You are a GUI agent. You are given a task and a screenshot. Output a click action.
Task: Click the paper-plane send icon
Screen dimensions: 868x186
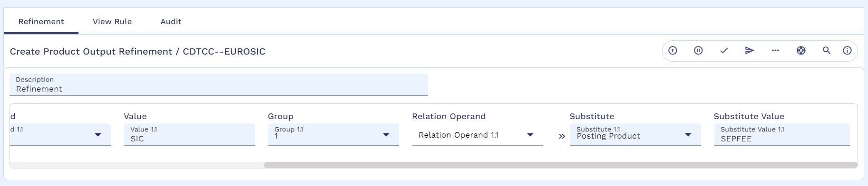750,50
